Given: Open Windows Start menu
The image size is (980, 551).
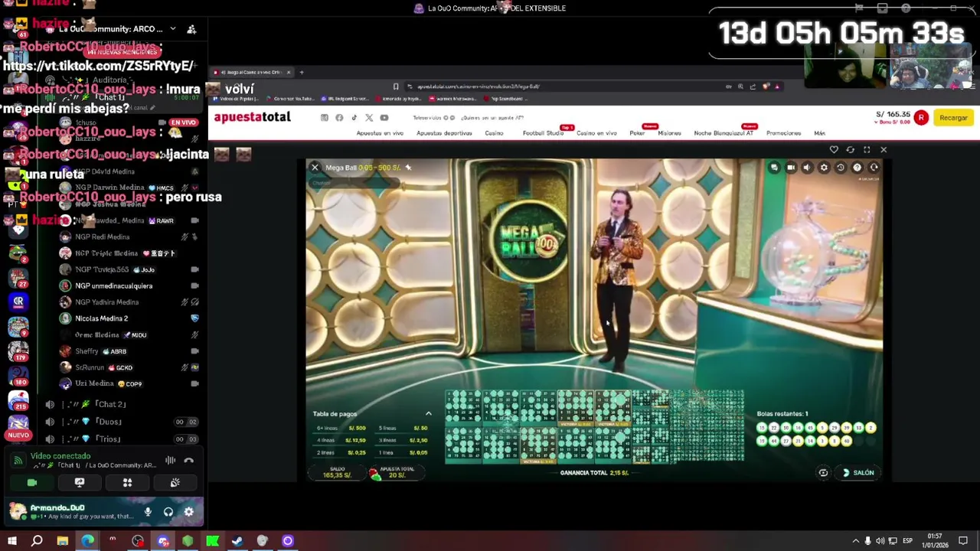Looking at the screenshot, I should coord(12,541).
